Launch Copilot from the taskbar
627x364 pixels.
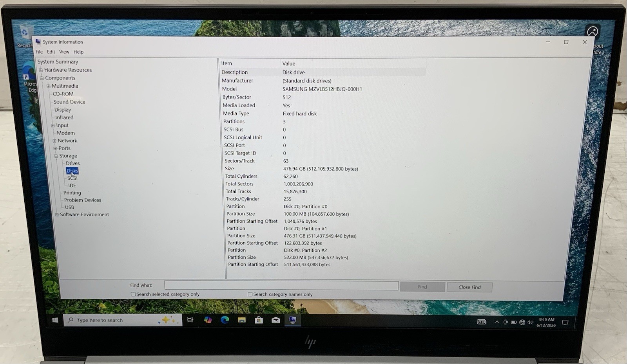[x=208, y=320]
